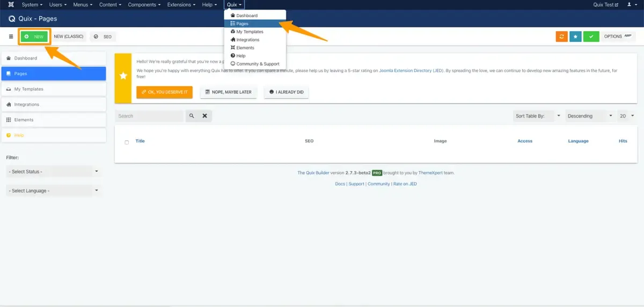Toggle the hamburger sidebar menu icon

pyautogui.click(x=11, y=36)
